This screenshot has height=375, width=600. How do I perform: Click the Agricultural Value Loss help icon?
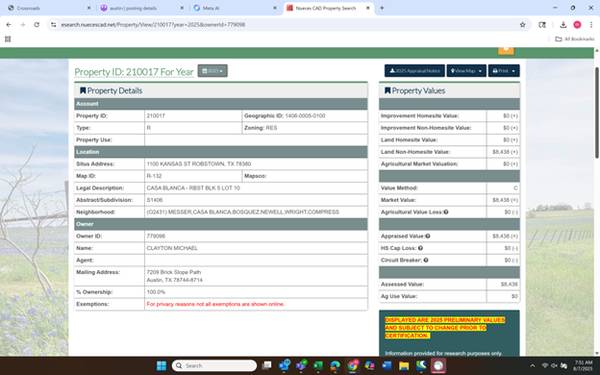point(446,212)
